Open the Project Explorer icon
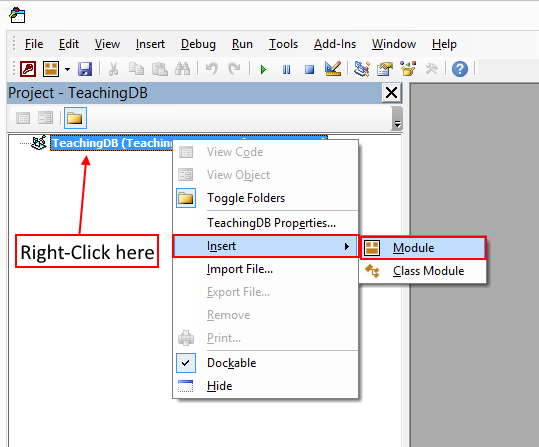 pos(362,69)
